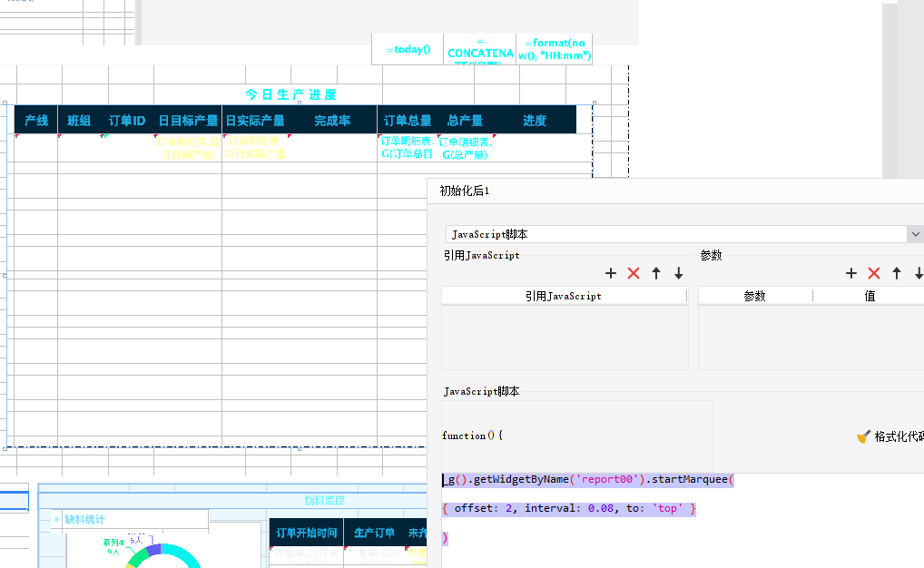Select the 订单开始时间 header cell
The image size is (924, 568).
pos(306,533)
